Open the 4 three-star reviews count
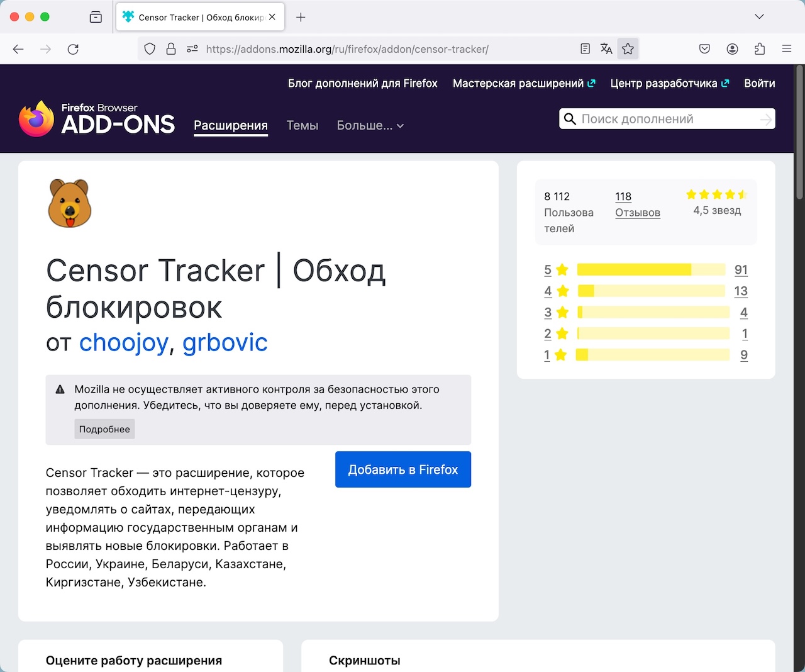Screen dimensions: 805x672 pos(744,313)
